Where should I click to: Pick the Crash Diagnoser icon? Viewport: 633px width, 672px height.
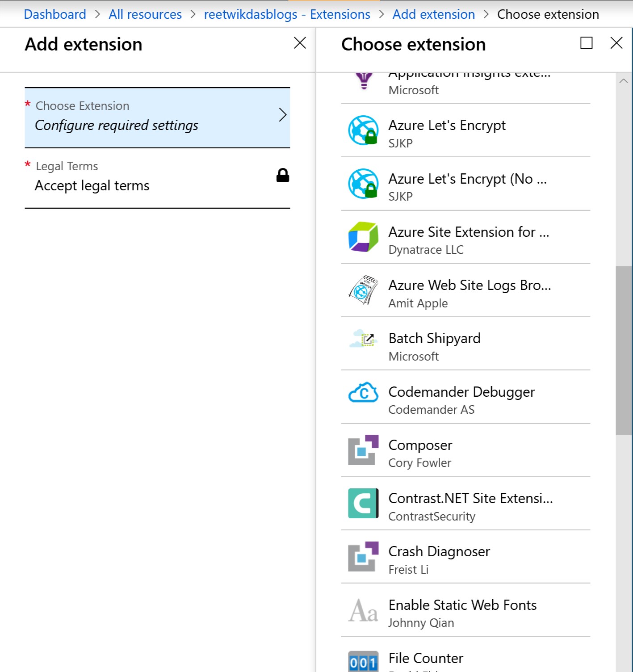(x=363, y=557)
